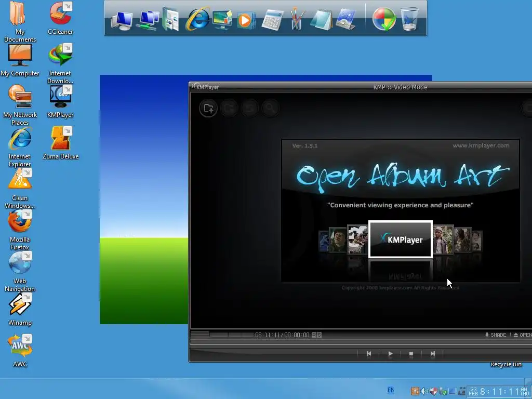This screenshot has width=532, height=399.
Task: Open the desk calendar icon in the dock
Action: click(345, 20)
